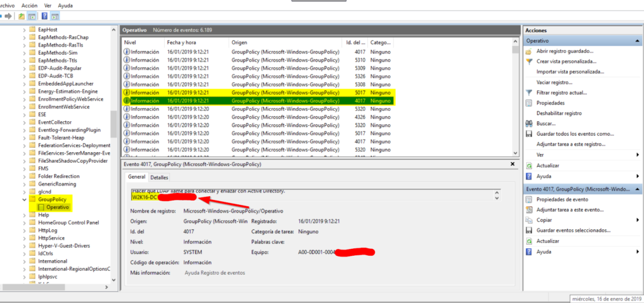Collapse the Operativo actions section
The width and height of the screenshot is (644, 303).
(637, 40)
